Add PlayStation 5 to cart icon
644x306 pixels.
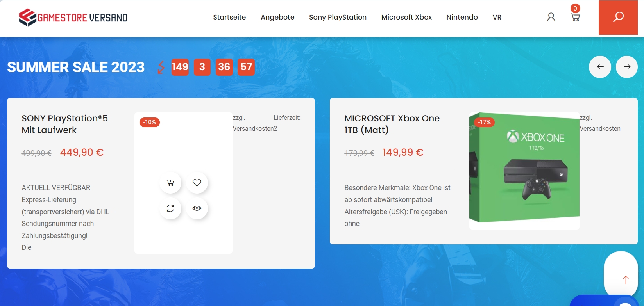tap(170, 183)
